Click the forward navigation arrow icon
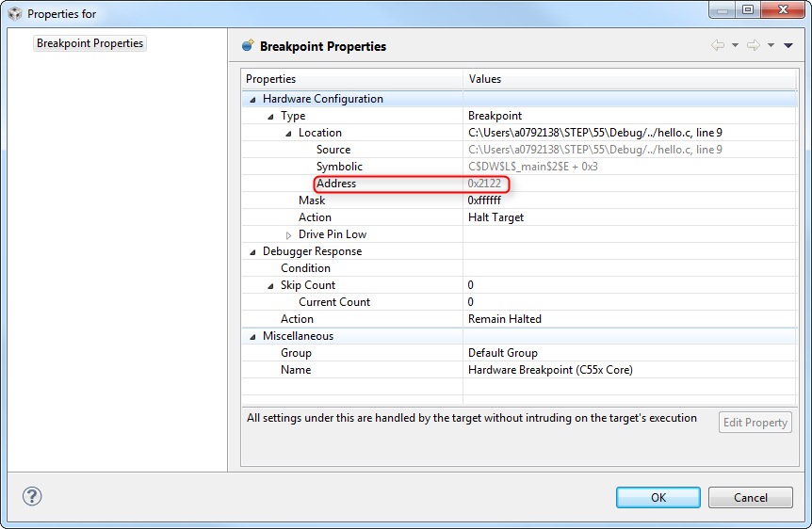This screenshot has width=812, height=529. click(753, 45)
